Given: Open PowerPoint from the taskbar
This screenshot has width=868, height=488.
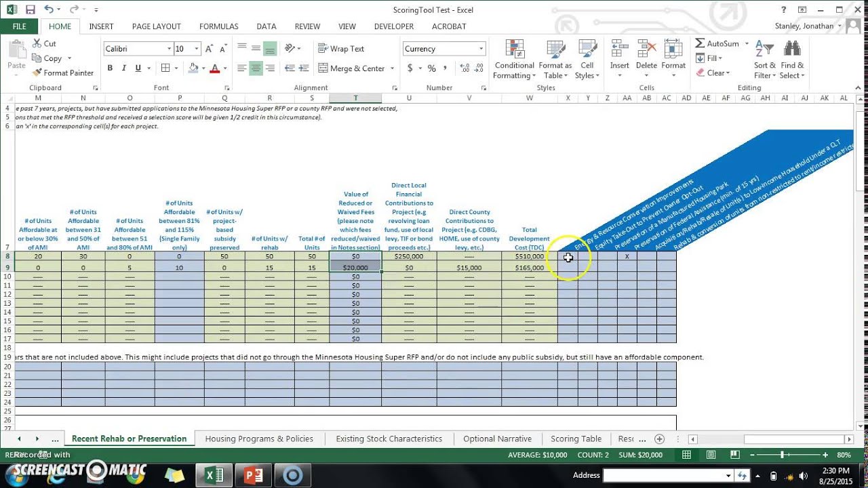Looking at the screenshot, I should [x=254, y=475].
